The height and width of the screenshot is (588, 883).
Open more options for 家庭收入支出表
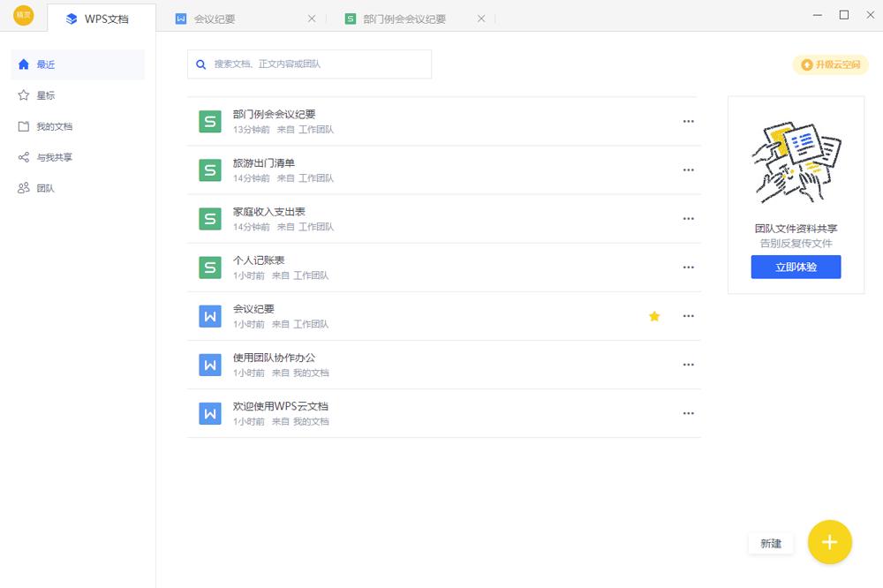(x=688, y=219)
